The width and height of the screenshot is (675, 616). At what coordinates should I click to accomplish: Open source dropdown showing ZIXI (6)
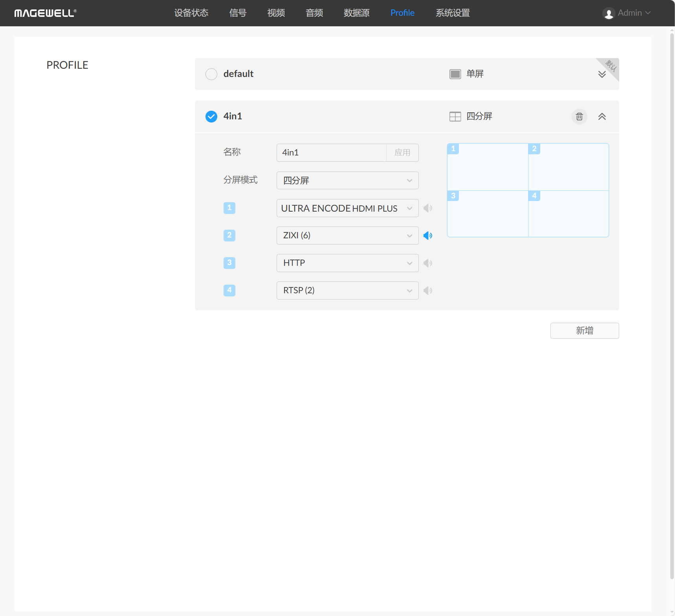click(347, 236)
